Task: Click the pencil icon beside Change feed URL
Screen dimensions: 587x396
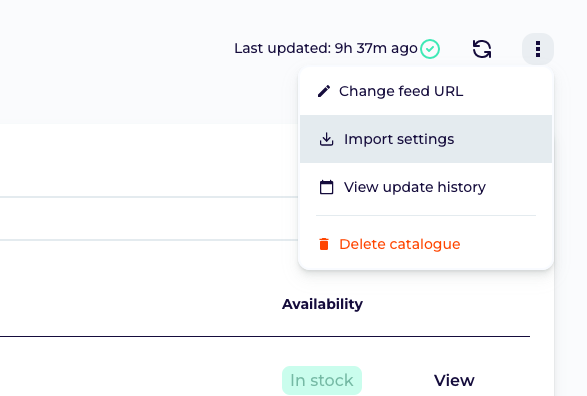Action: [x=324, y=91]
